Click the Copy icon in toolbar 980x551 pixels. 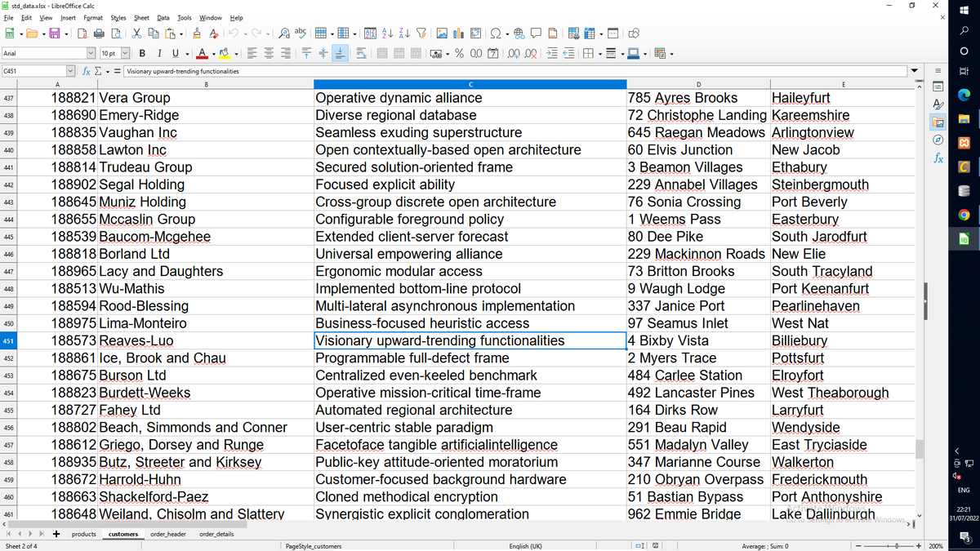(x=154, y=33)
